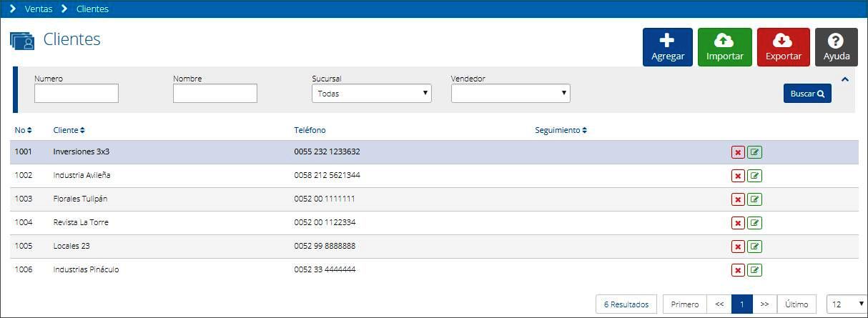Click the Teléfono column header
The height and width of the screenshot is (318, 868).
click(310, 130)
